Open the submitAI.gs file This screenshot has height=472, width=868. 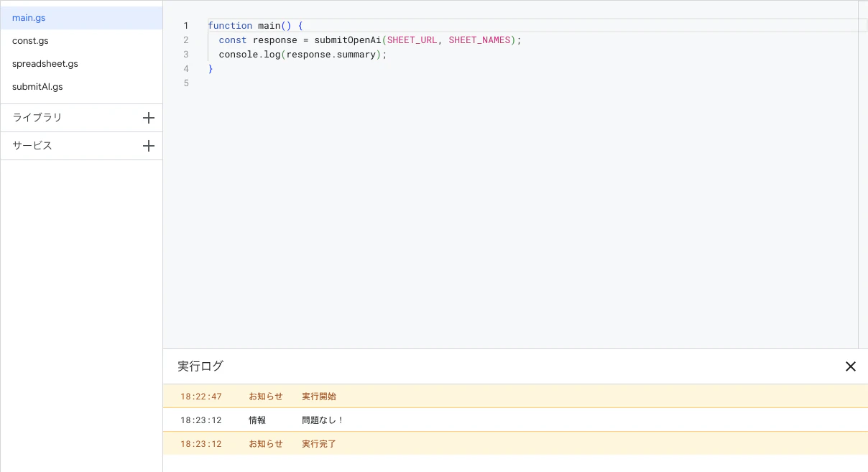[x=81, y=87]
